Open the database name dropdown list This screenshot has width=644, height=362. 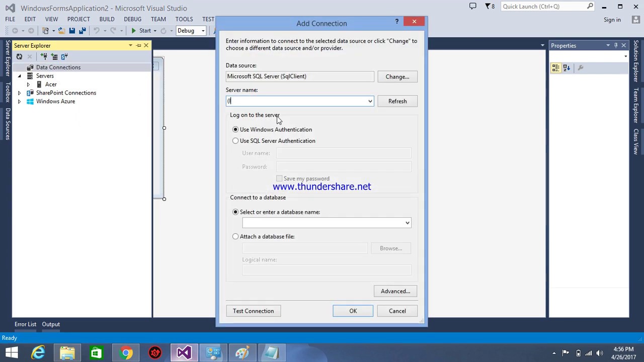tap(407, 223)
